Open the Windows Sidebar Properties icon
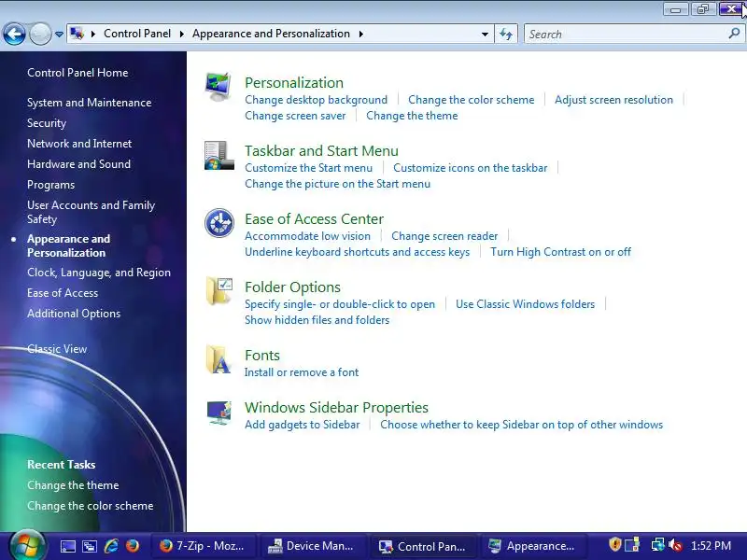The image size is (747, 560). [x=219, y=413]
